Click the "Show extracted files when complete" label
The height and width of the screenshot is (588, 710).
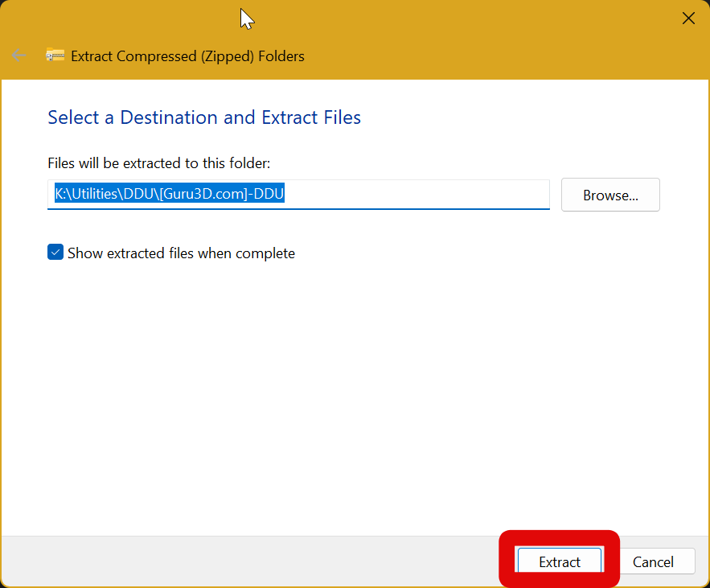click(181, 253)
